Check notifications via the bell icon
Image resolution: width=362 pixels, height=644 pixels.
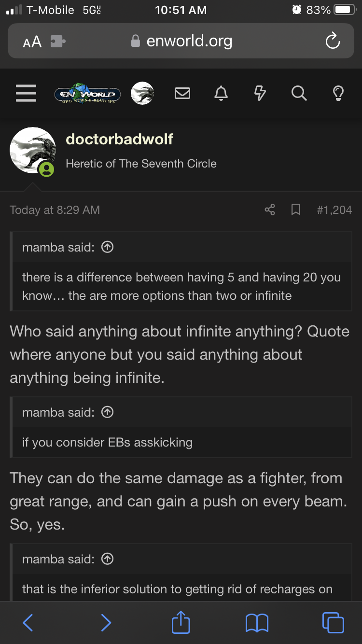[221, 93]
